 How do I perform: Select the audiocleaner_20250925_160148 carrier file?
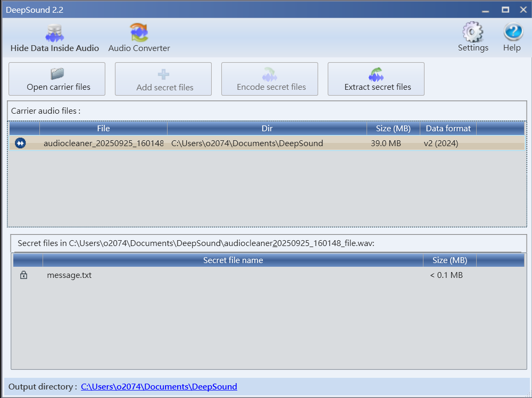pos(104,143)
